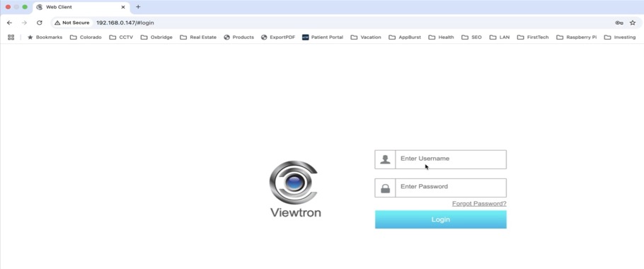Click the browser back arrow

click(9, 23)
